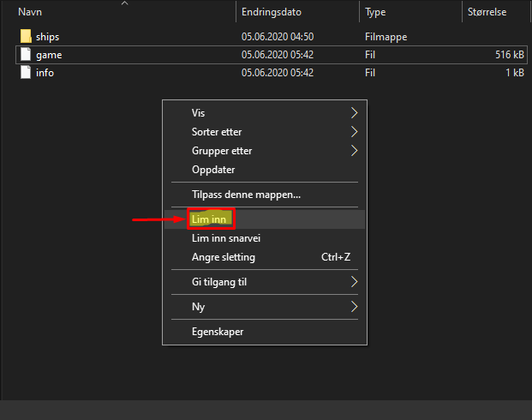Select Angre sletting menu entry
Viewport: 532px width, 420px height.
click(223, 257)
